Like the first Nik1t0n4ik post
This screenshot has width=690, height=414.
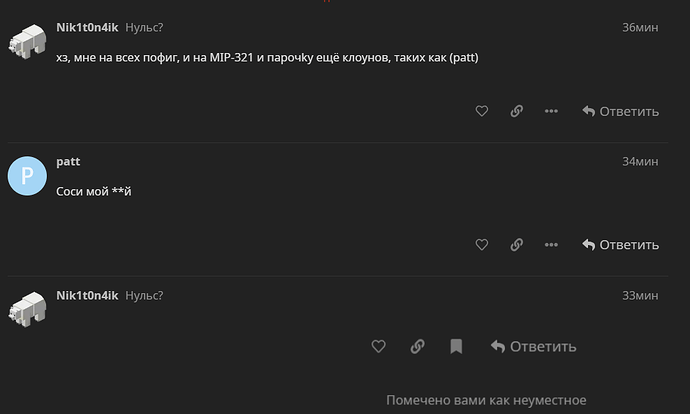click(x=481, y=111)
